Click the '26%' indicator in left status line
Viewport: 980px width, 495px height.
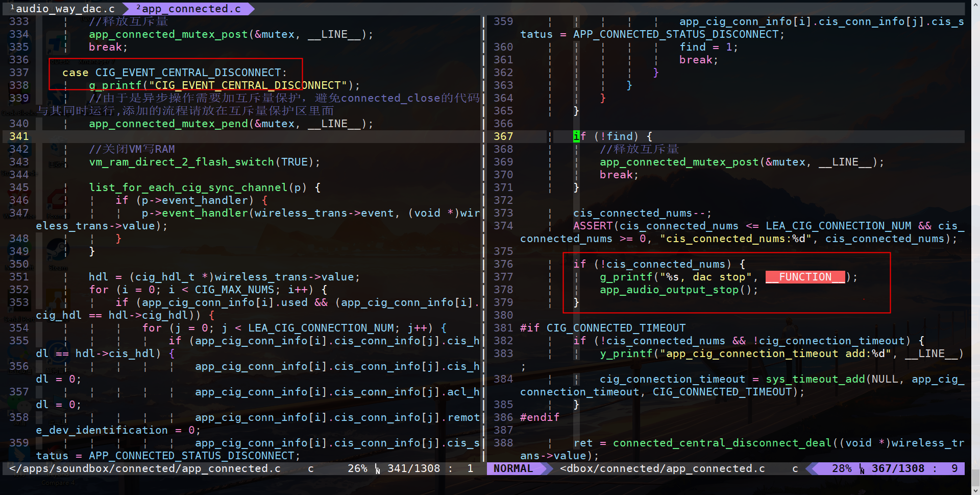pos(357,468)
